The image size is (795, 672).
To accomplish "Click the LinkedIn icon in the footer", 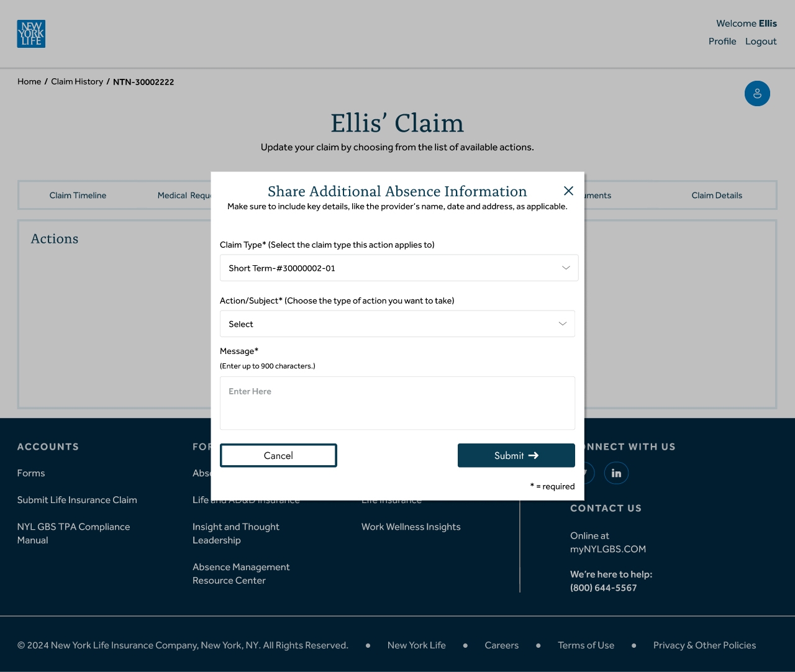I will pyautogui.click(x=616, y=473).
